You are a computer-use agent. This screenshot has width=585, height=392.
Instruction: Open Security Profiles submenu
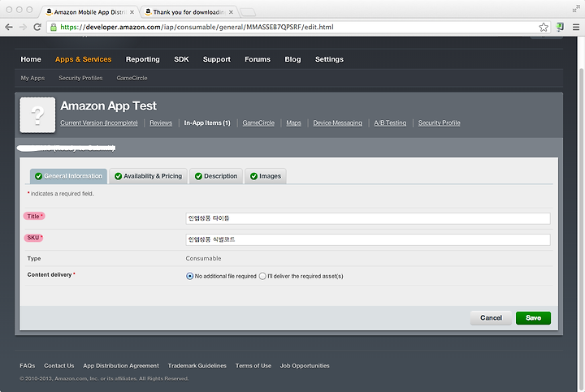point(80,78)
